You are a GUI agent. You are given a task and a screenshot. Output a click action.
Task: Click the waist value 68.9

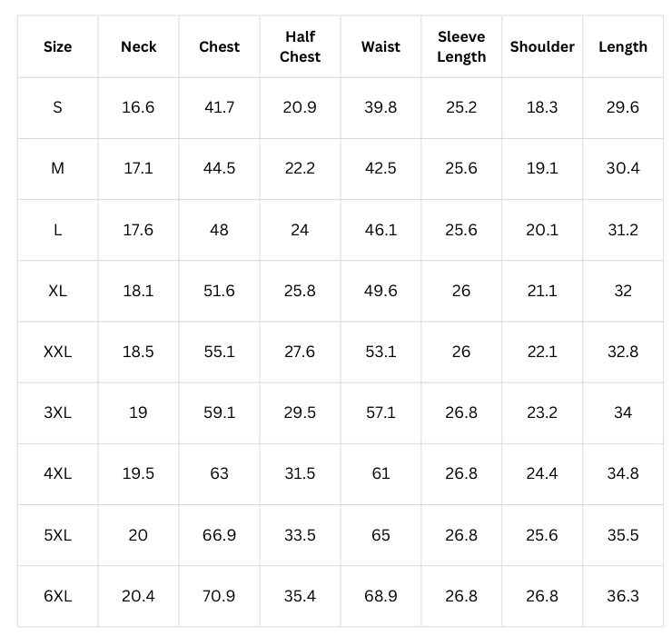(380, 596)
